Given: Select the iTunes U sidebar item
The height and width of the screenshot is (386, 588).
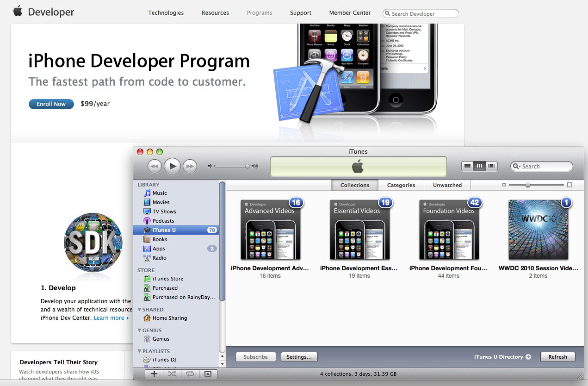Looking at the screenshot, I should point(176,230).
